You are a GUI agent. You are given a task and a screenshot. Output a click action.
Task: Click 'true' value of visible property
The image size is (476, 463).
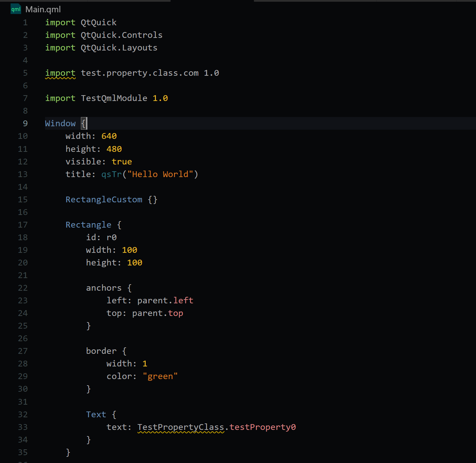click(x=122, y=162)
